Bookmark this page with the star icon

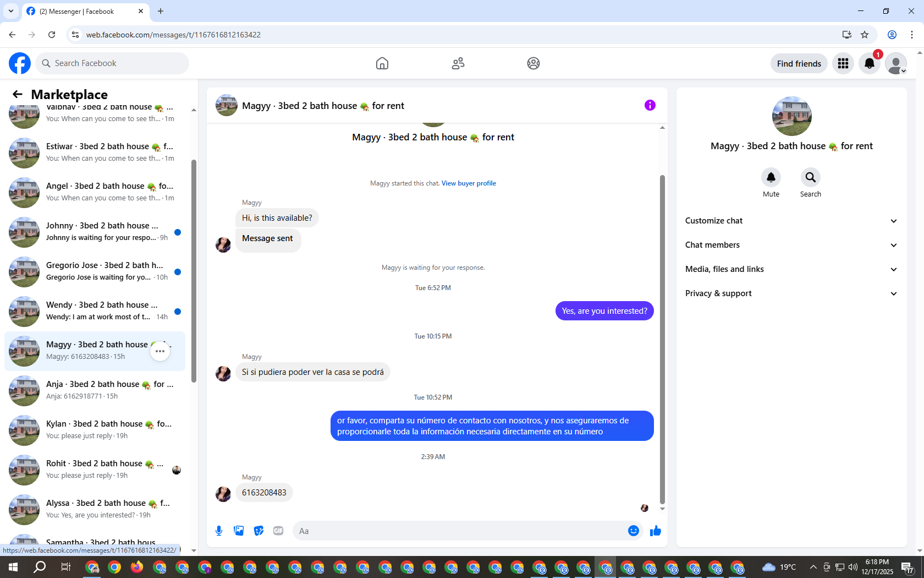point(865,35)
